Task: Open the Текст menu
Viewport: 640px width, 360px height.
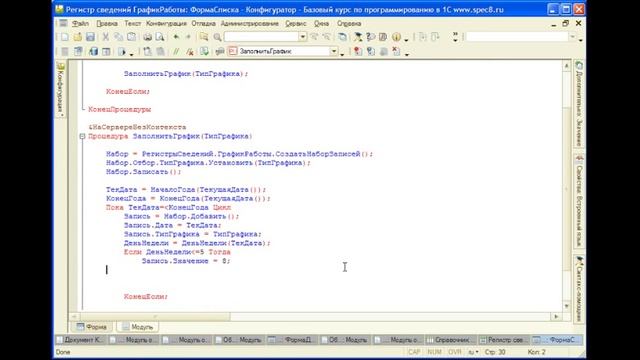Action: (133, 24)
